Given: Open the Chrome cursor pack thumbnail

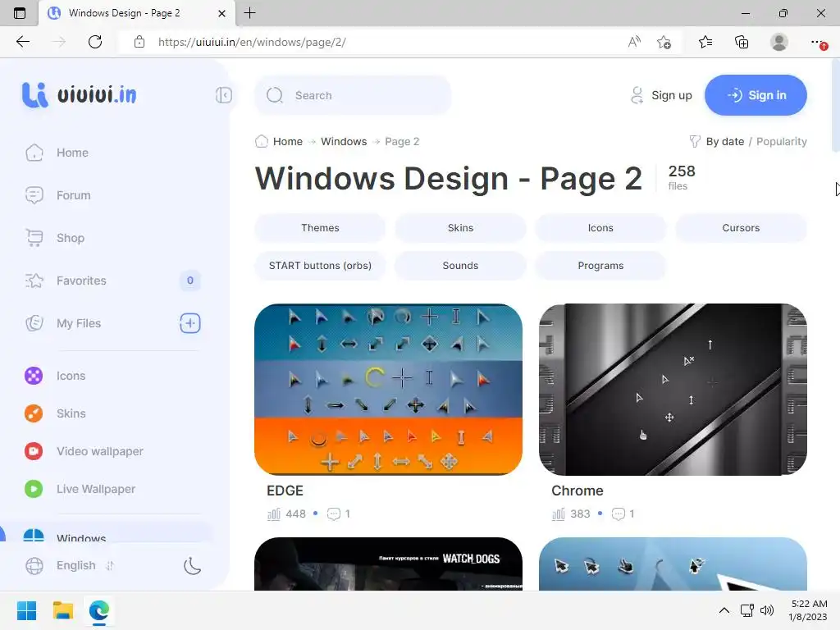Looking at the screenshot, I should pos(673,390).
